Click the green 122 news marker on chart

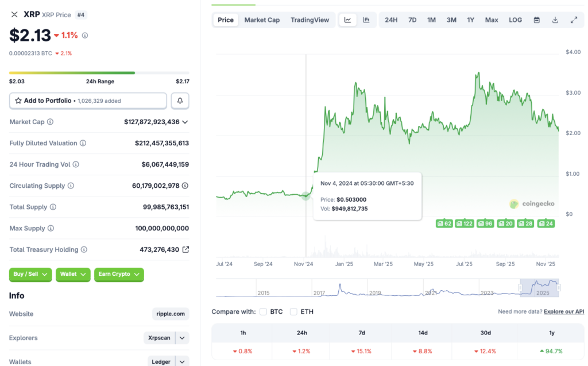coord(464,224)
